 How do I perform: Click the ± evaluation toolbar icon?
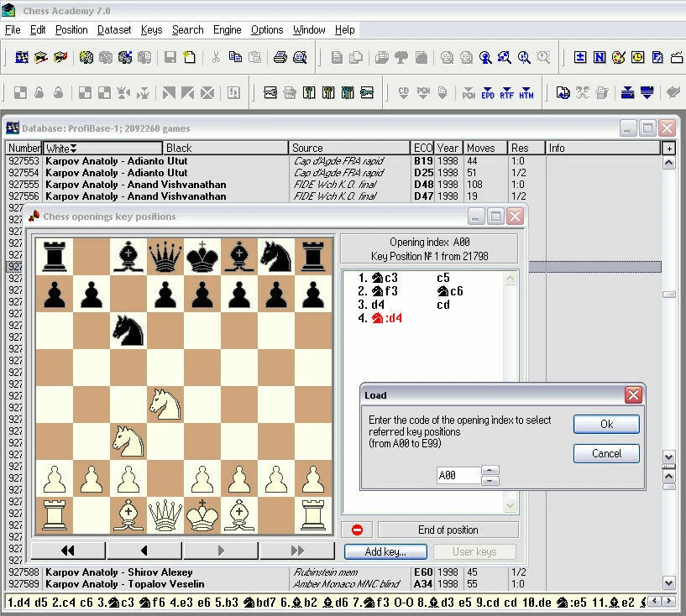[580, 58]
